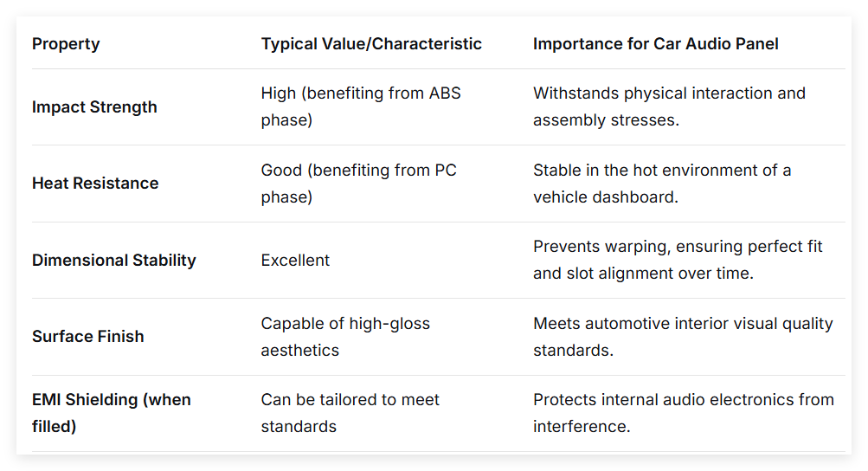
Task: Select the Impact Strength row label
Action: [94, 107]
